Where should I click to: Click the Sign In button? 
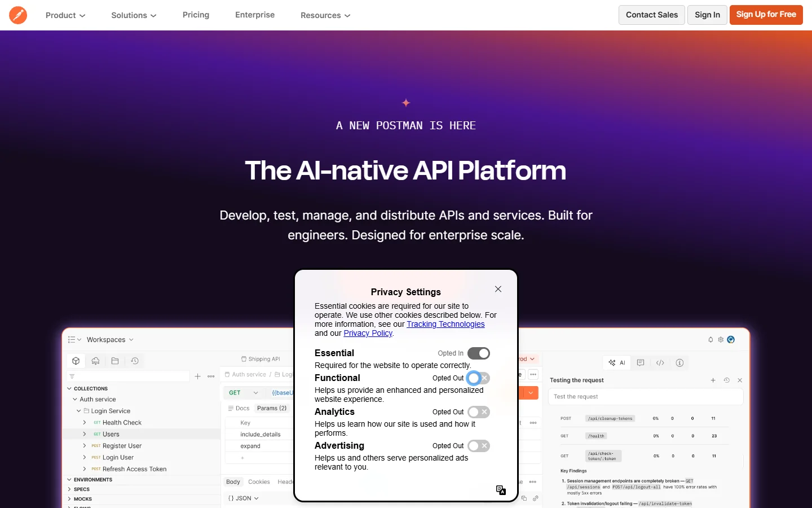pos(707,15)
